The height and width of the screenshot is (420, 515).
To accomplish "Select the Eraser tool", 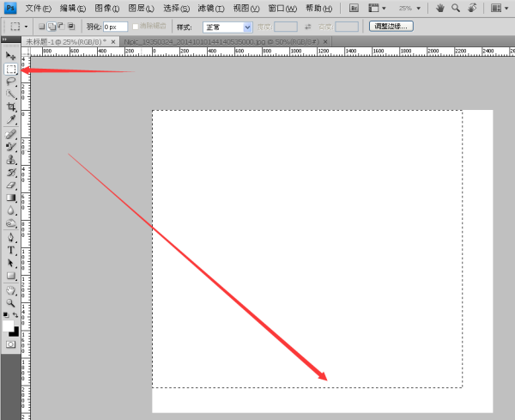I will point(11,185).
